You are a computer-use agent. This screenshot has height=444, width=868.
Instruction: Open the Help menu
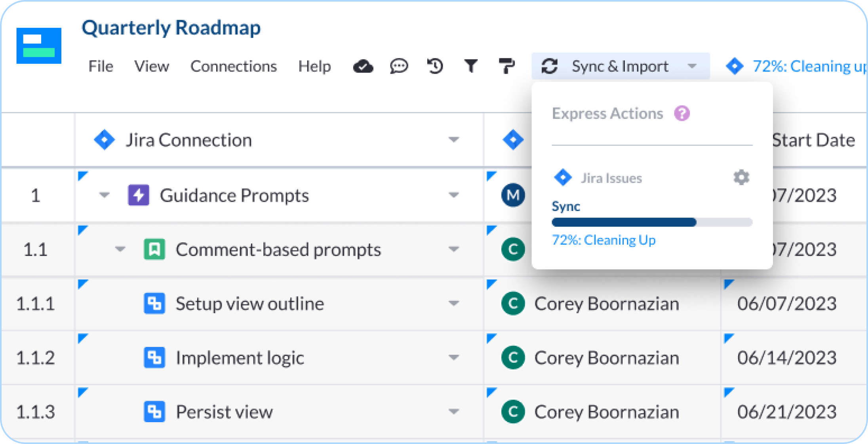(x=314, y=66)
